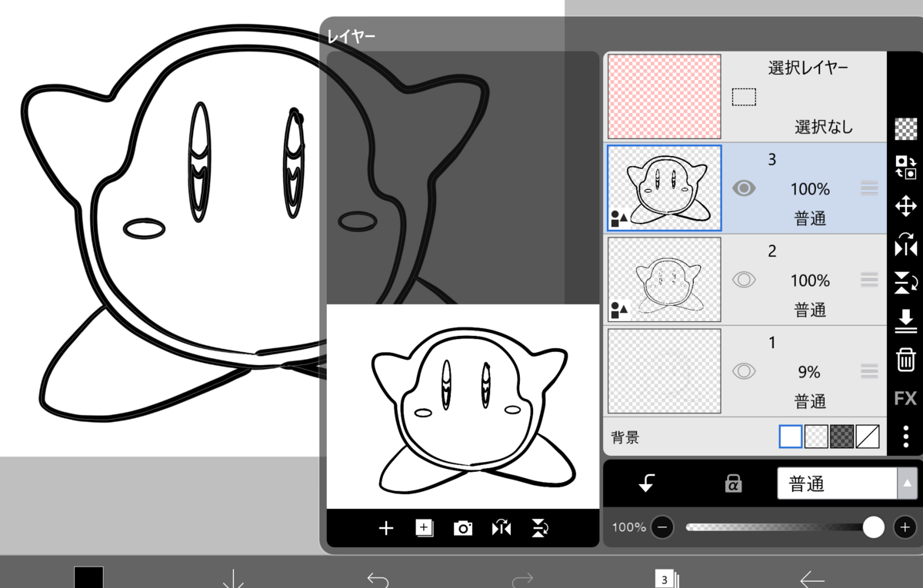The image size is (923, 588).
Task: Add layer from camera photo icon
Action: (x=463, y=528)
